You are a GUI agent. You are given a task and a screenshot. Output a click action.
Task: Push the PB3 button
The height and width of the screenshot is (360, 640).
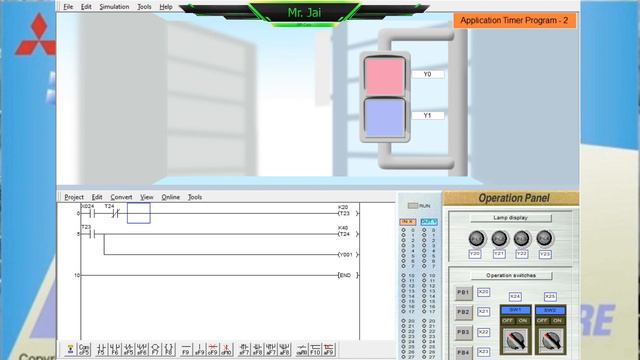click(x=463, y=332)
